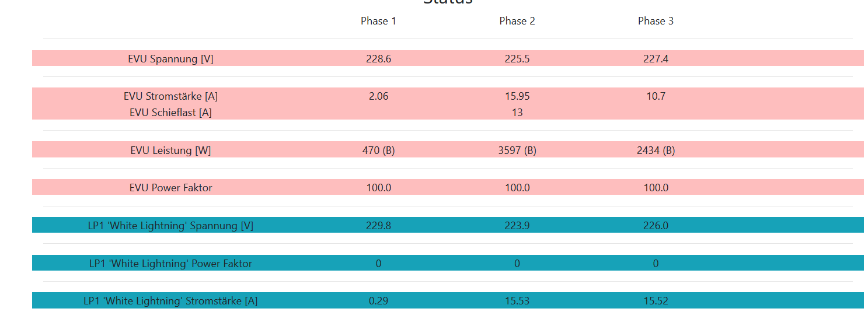868x312 pixels.
Task: Click the EVU power value 3597 (B)
Action: 517,150
